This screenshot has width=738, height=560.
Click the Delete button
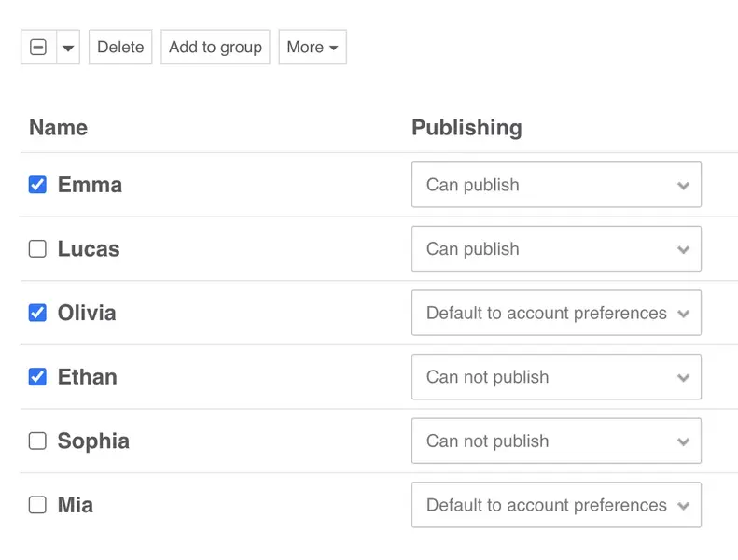120,48
